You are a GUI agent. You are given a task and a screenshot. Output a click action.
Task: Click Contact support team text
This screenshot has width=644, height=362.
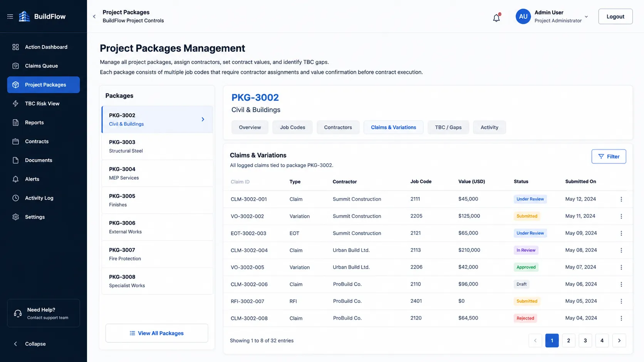point(48,318)
